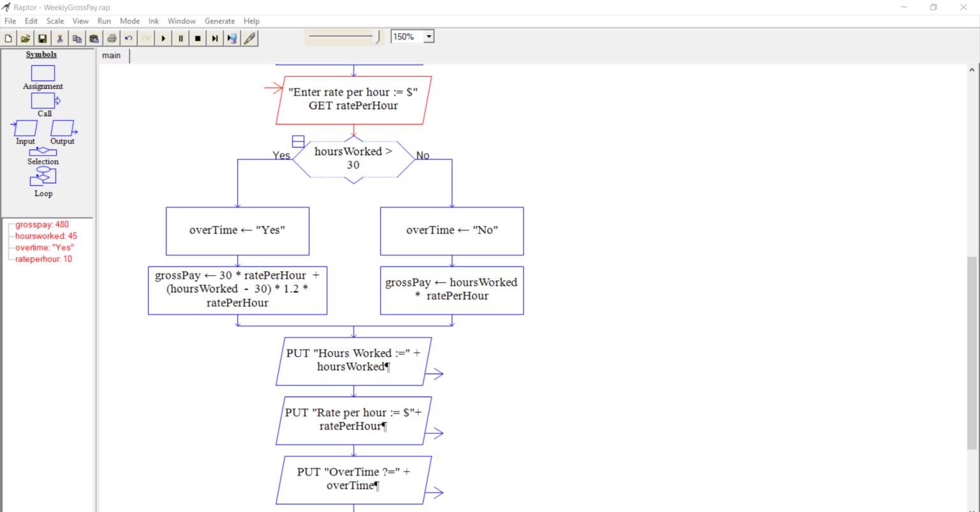
Task: Step to next shape with the step icon
Action: point(214,38)
